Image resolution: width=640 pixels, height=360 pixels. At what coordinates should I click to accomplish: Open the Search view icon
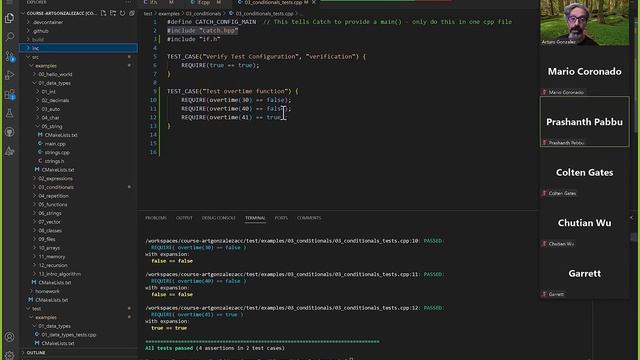tap(9, 37)
